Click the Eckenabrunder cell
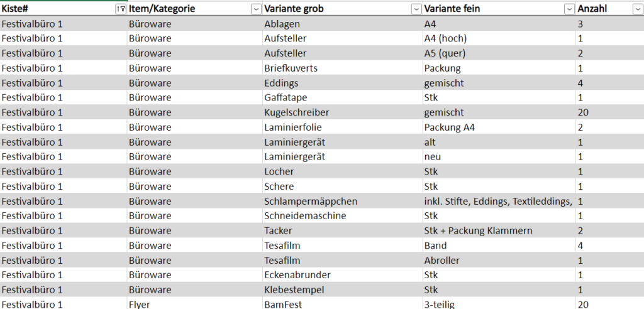Viewport: 644px width, 309px height. point(342,275)
